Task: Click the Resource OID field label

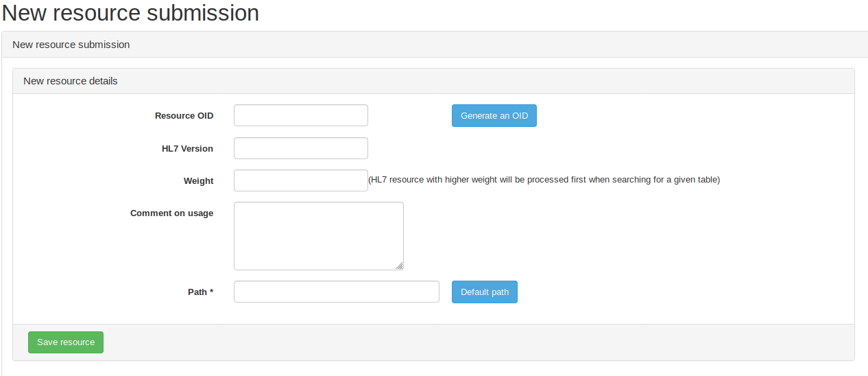Action: [x=184, y=116]
